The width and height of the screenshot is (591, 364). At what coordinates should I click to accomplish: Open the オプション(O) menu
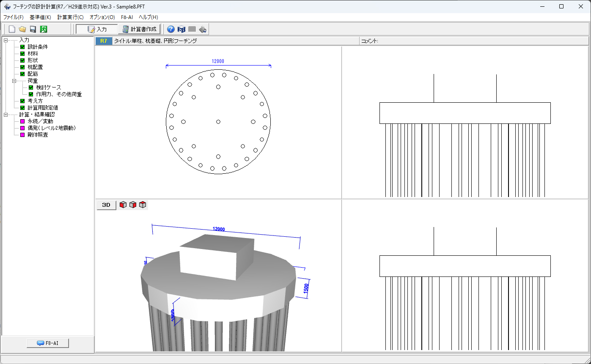pyautogui.click(x=102, y=17)
